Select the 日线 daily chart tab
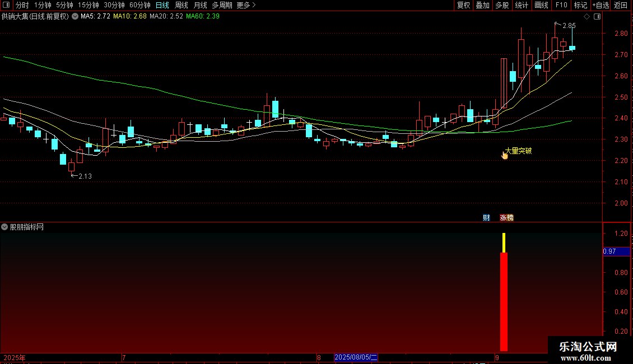The height and width of the screenshot is (364, 633). [162, 5]
